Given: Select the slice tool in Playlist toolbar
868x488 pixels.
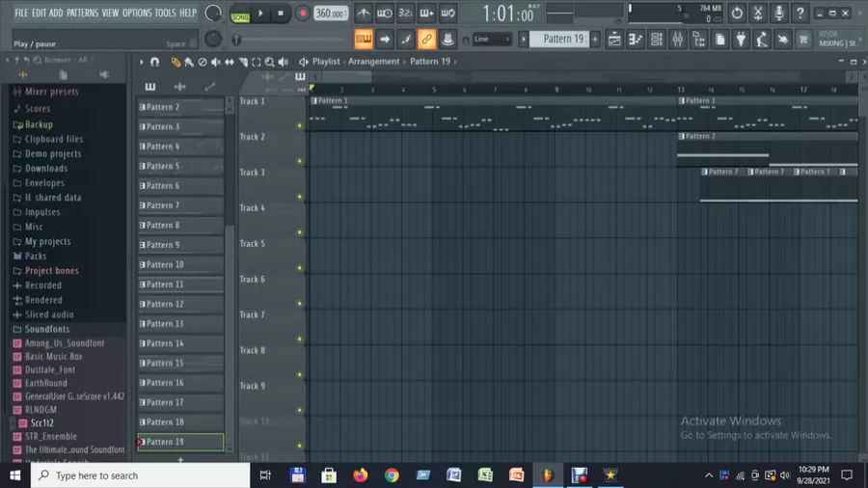Looking at the screenshot, I should pos(243,62).
